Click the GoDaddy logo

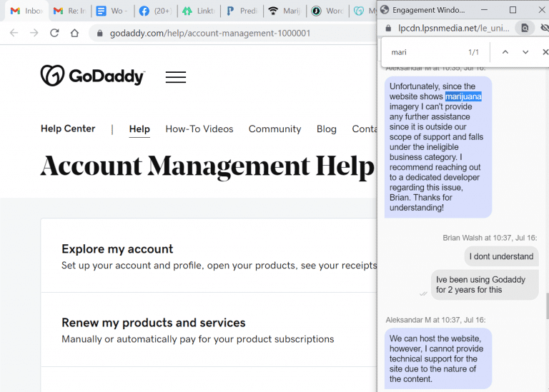click(x=92, y=76)
